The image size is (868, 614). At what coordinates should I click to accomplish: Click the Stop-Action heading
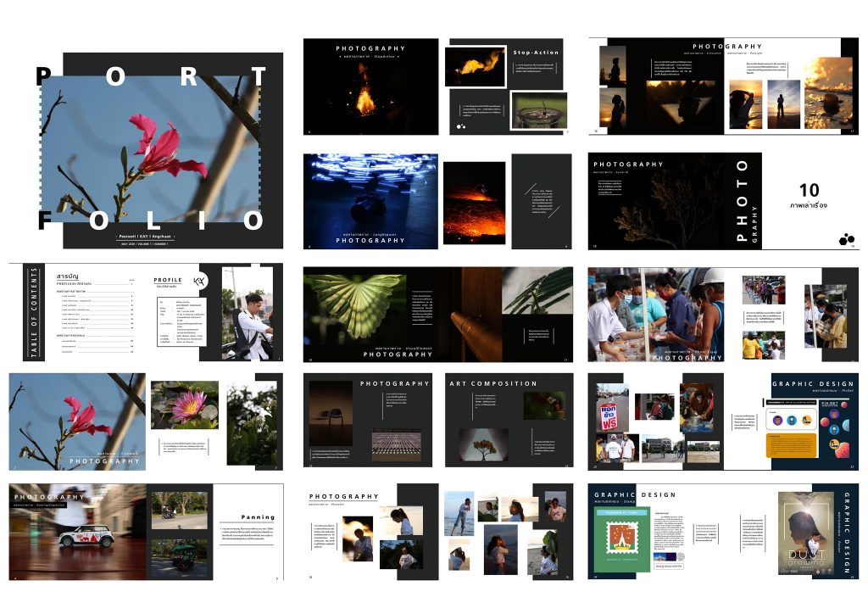536,53
